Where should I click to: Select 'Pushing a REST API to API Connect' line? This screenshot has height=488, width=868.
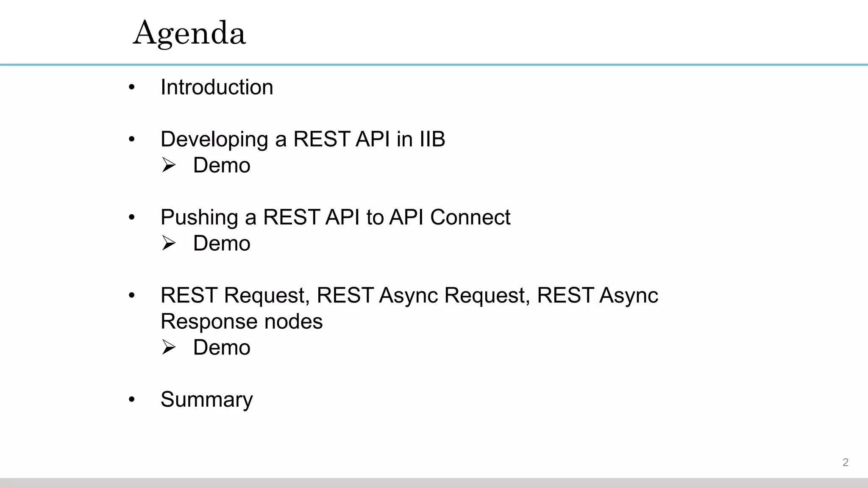click(335, 217)
